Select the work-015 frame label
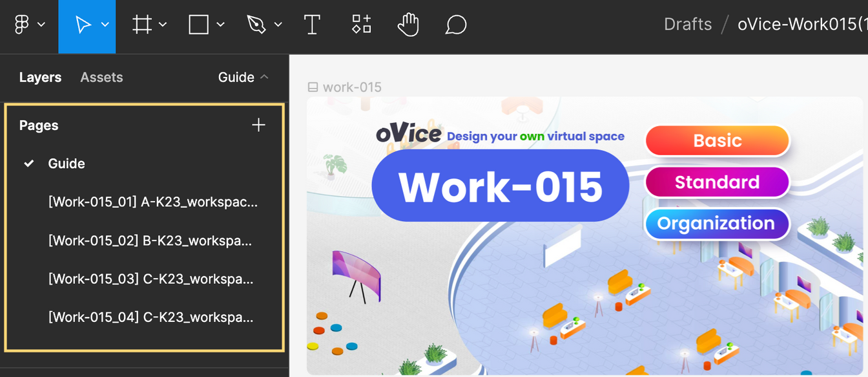 345,87
